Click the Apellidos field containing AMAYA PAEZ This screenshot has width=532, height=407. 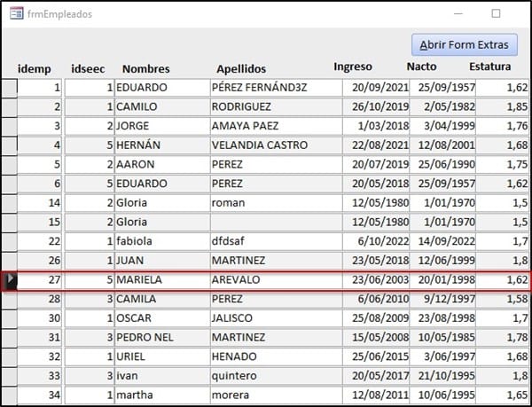pos(275,126)
